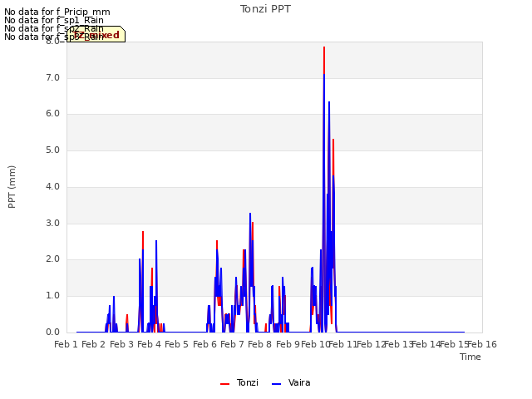The image size is (532, 399).
Task: Click the Feb 5 x-axis tick label
Action: (x=176, y=344)
